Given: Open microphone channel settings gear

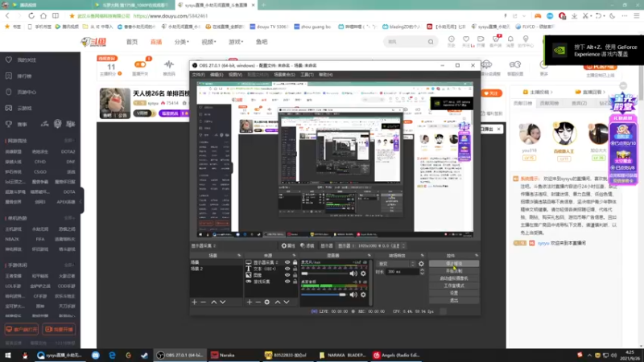Looking at the screenshot, I should [363, 274].
